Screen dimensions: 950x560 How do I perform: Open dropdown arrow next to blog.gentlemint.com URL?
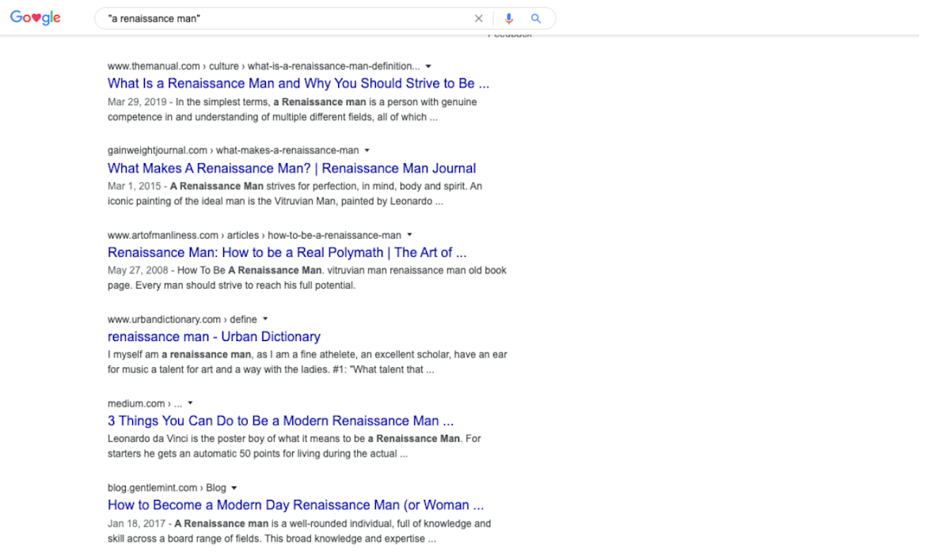tap(234, 488)
